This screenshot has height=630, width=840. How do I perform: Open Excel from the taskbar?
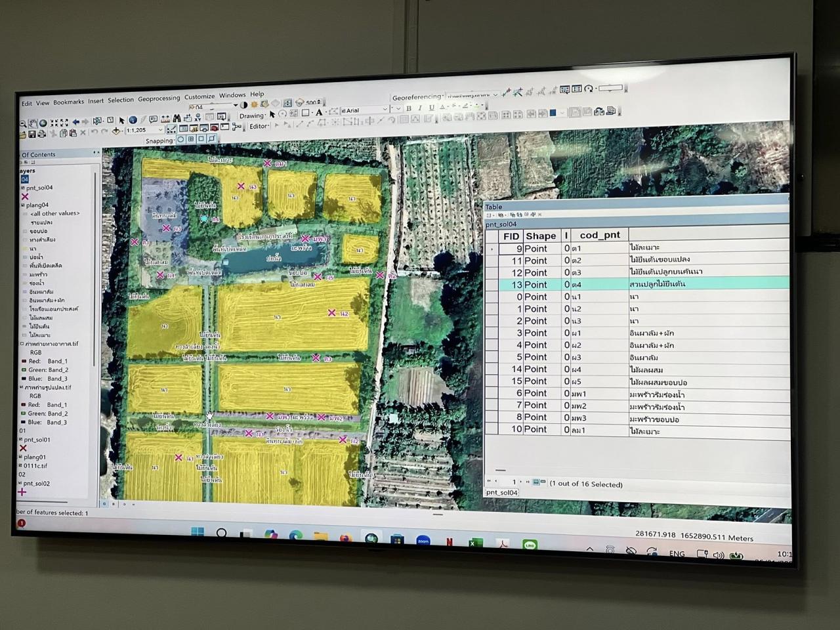click(476, 542)
